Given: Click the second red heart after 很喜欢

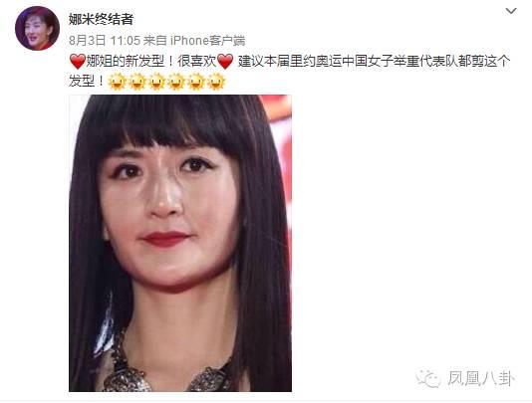Looking at the screenshot, I should coord(225,62).
